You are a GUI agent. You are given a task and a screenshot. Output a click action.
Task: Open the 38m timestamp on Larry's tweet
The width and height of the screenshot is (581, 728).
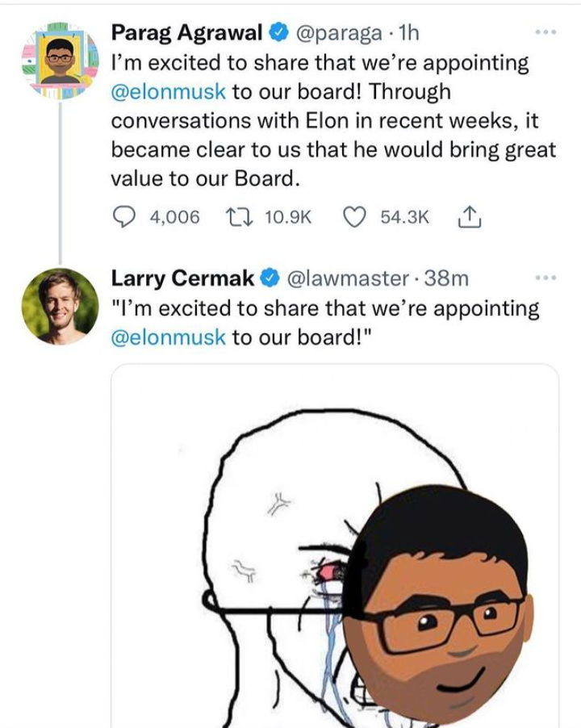coord(447,278)
